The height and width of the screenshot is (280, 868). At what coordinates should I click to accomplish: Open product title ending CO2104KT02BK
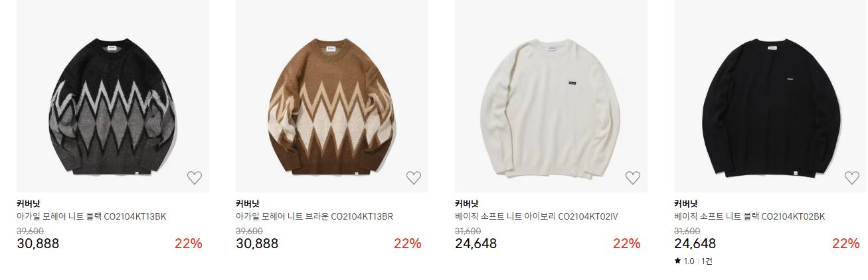tap(749, 216)
